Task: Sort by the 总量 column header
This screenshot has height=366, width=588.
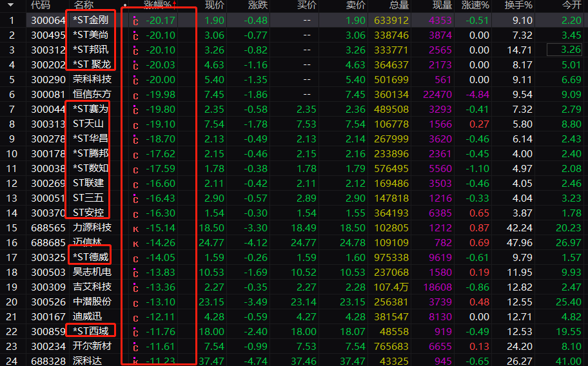Action: pyautogui.click(x=399, y=5)
